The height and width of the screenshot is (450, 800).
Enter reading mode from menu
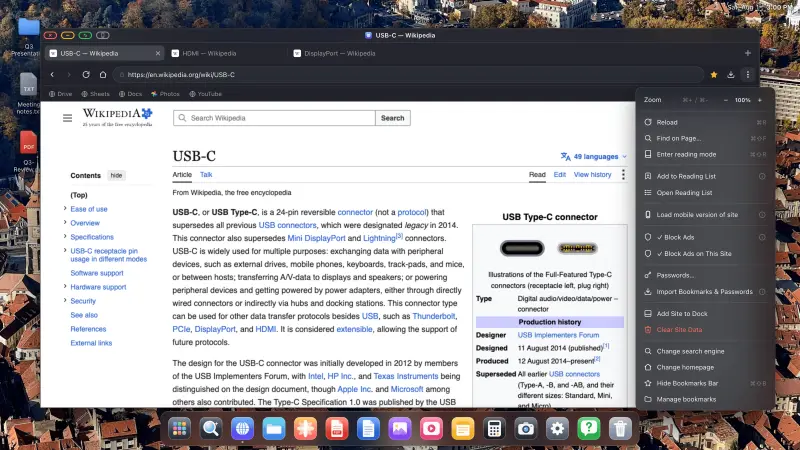[x=705, y=154]
